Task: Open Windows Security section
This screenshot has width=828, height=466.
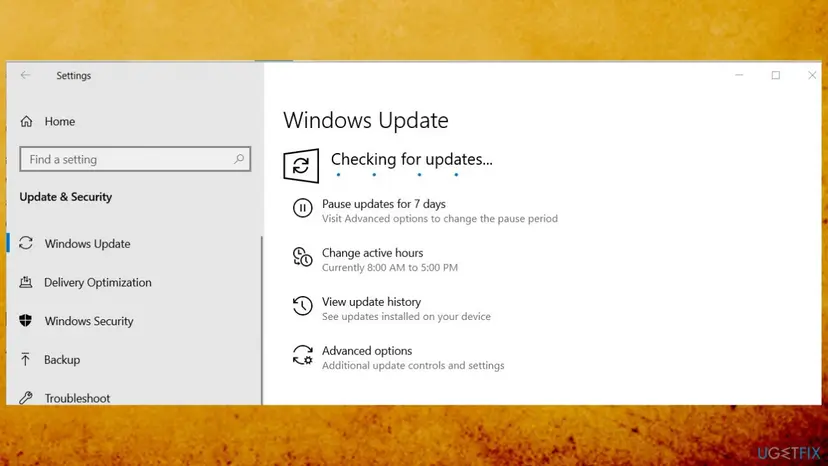Action: [x=89, y=321]
